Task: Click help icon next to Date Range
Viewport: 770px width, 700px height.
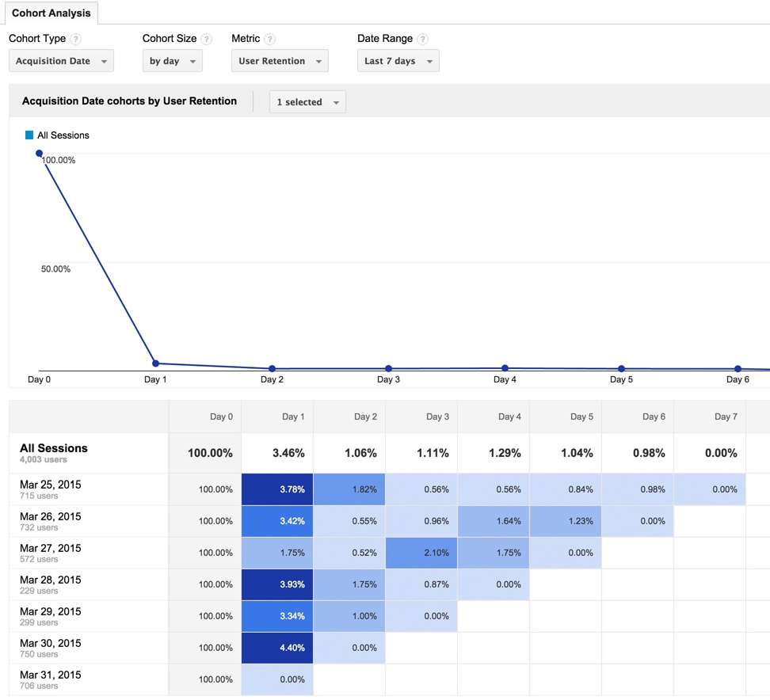Action: pos(423,39)
